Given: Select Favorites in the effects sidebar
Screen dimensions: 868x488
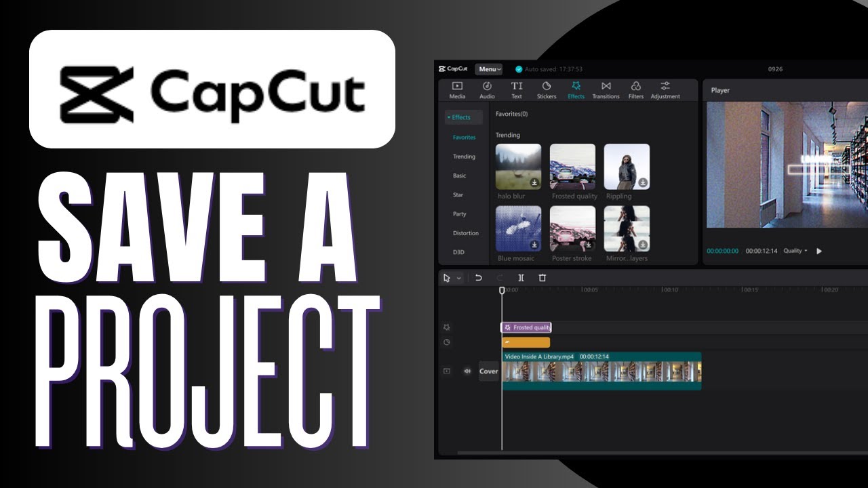Looking at the screenshot, I should coord(465,138).
